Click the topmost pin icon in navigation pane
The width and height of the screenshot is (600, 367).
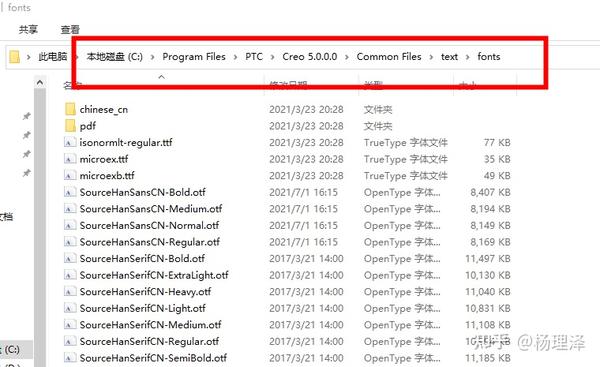point(26,116)
